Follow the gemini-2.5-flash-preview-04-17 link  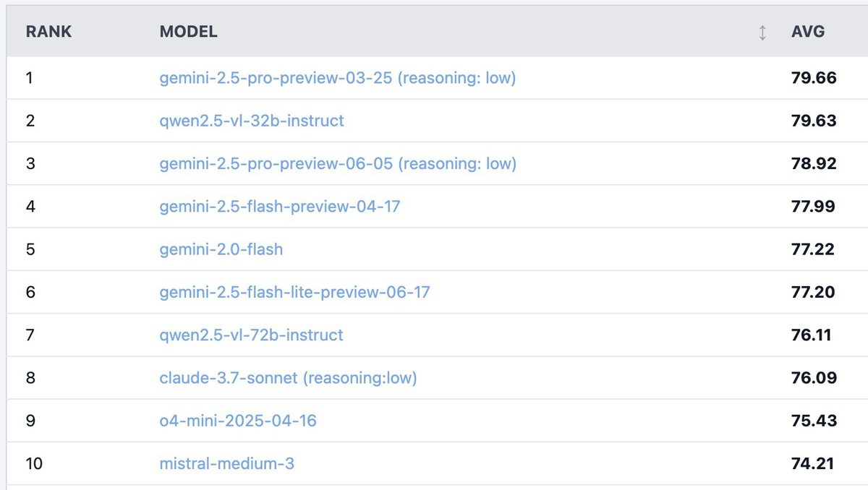(x=279, y=206)
